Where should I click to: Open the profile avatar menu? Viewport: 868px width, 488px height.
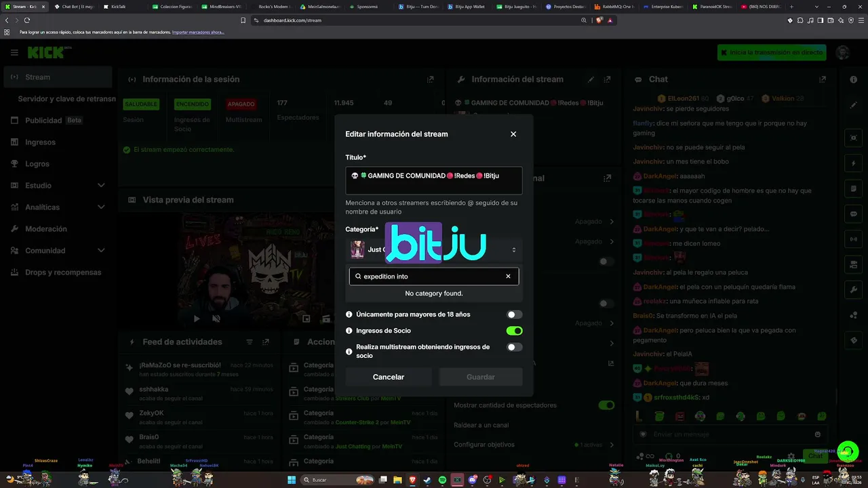(843, 53)
